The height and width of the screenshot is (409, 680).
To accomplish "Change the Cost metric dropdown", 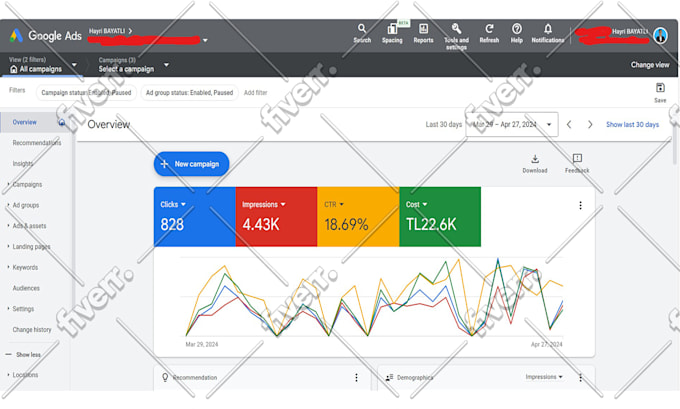I will [425, 204].
